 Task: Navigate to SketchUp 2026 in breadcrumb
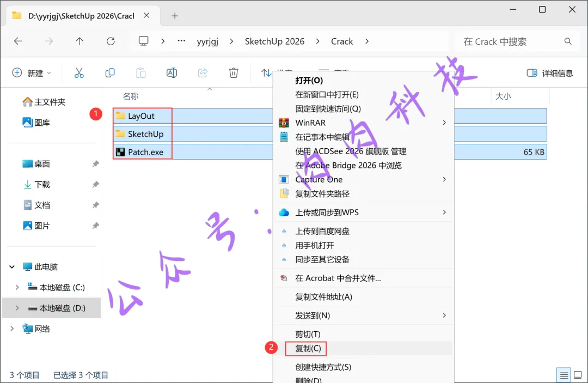[x=274, y=41]
